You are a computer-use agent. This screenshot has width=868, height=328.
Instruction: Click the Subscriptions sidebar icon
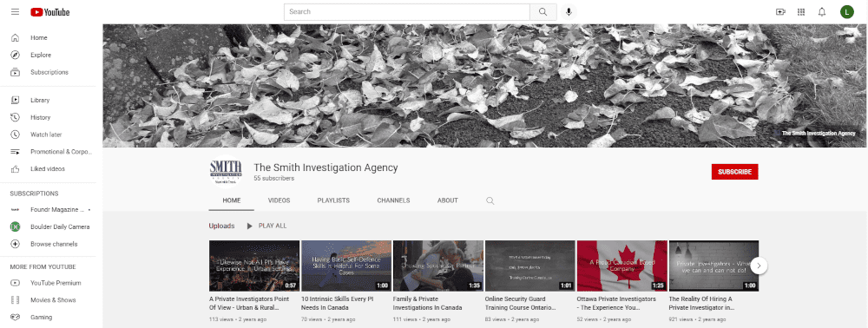pyautogui.click(x=15, y=72)
